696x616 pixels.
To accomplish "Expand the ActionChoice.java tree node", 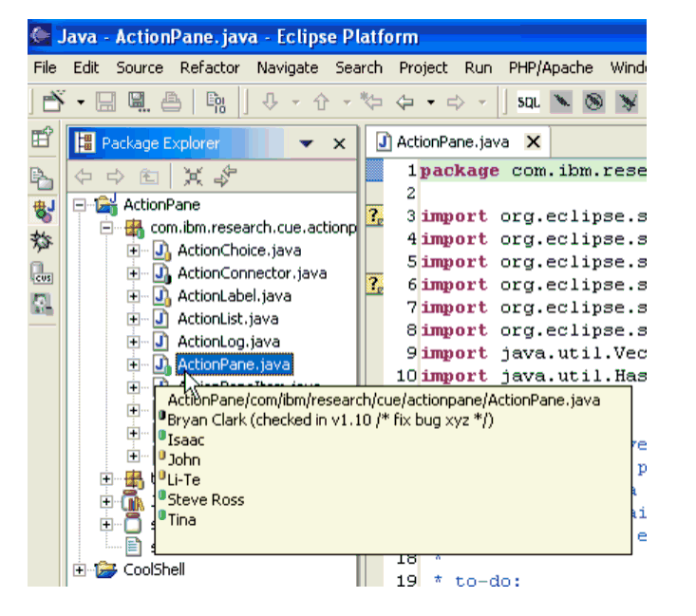I will point(134,251).
